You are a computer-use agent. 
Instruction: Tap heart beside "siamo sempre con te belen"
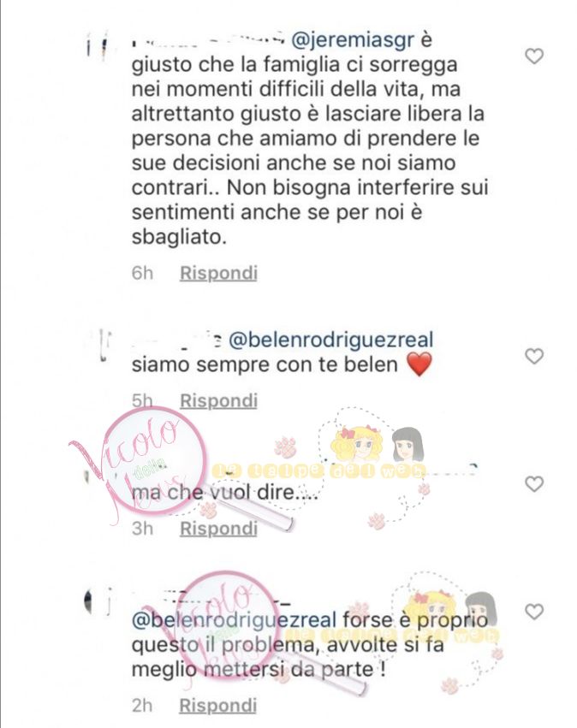534,357
